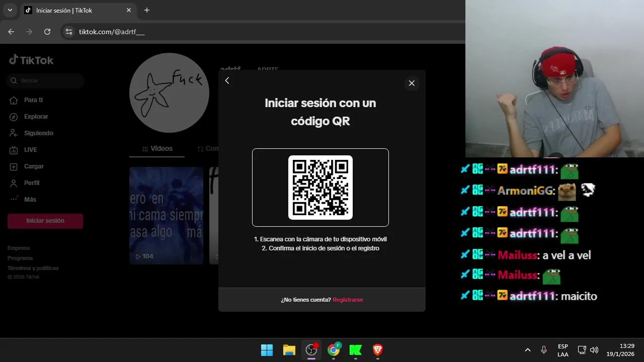Click adrtf111 message 'maicito'

coord(579,296)
